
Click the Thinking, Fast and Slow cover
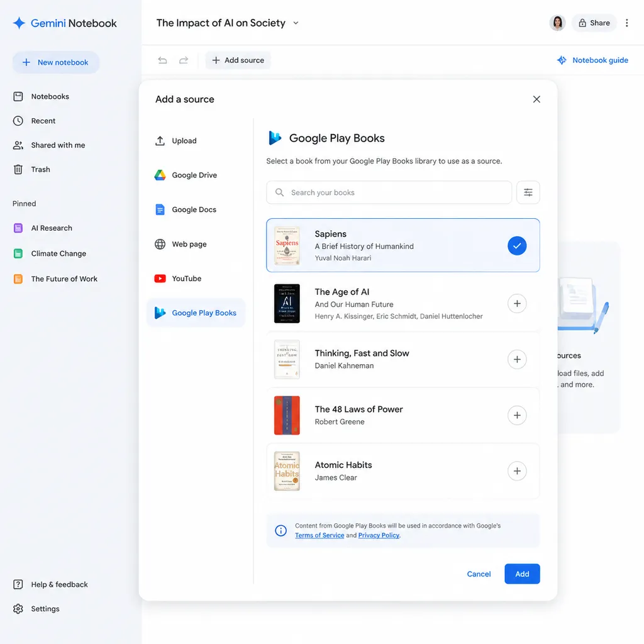(287, 359)
